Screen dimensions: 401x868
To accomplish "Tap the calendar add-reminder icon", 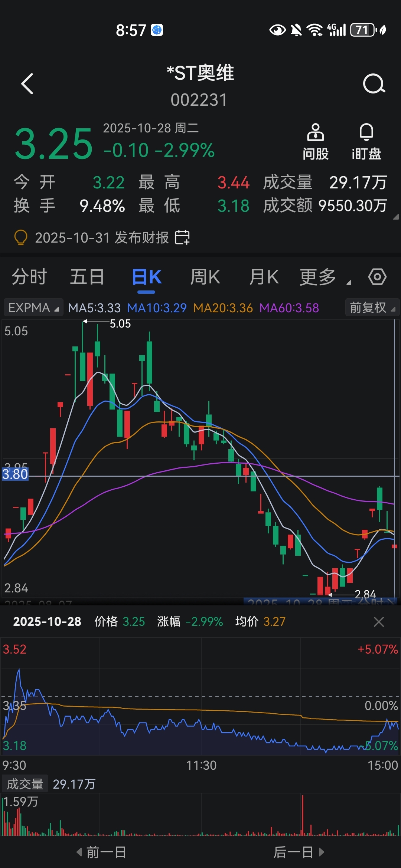I will pyautogui.click(x=182, y=237).
